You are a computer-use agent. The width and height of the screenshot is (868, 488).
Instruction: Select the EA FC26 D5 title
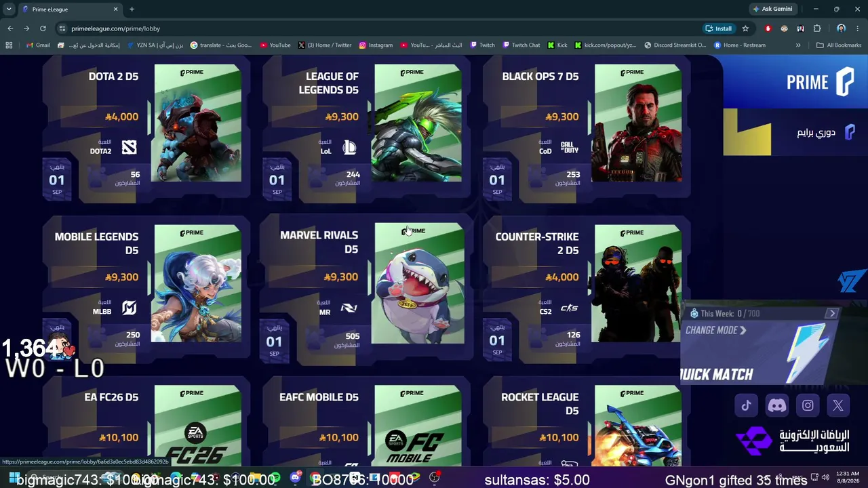(111, 397)
